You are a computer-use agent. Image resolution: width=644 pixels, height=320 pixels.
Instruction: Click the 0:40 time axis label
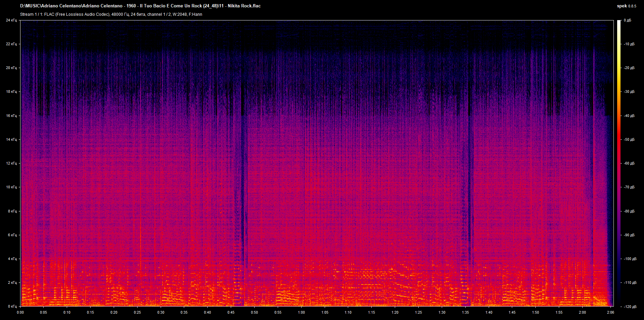point(208,313)
